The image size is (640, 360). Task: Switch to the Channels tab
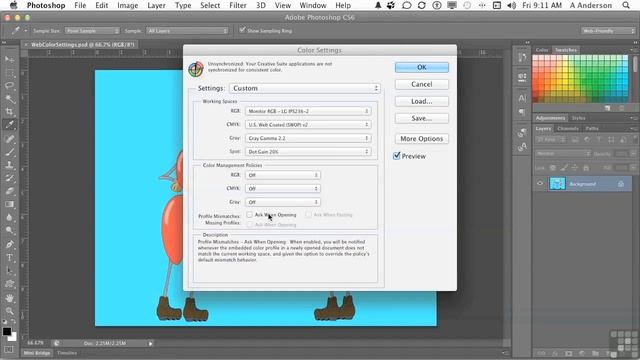click(x=568, y=129)
